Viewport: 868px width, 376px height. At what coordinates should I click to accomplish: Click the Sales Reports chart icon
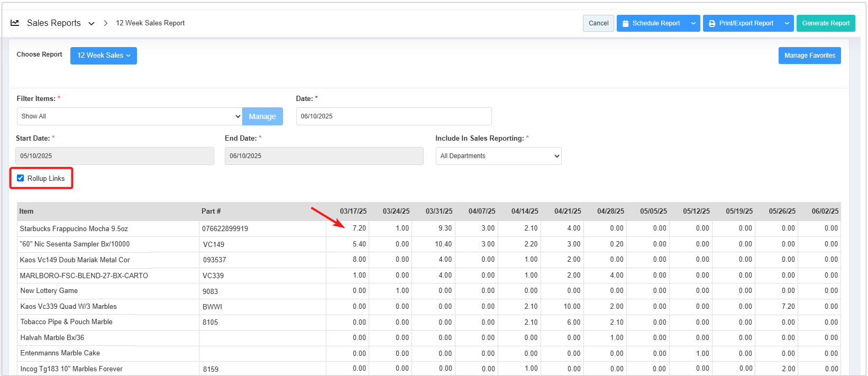(x=15, y=23)
